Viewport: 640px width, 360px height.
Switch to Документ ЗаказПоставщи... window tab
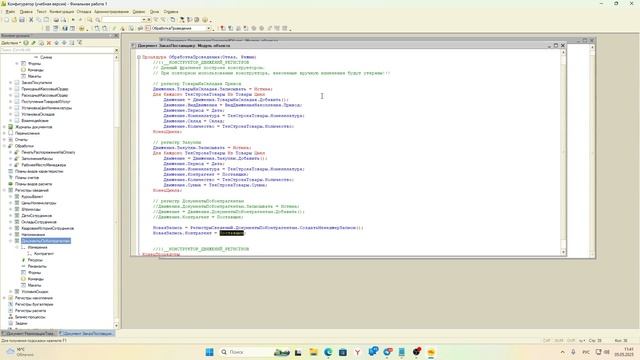87,333
